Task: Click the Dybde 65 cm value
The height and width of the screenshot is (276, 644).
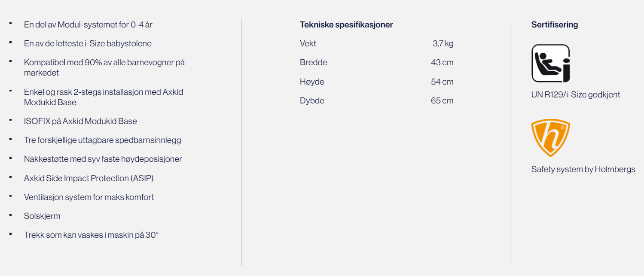Action: (x=442, y=101)
